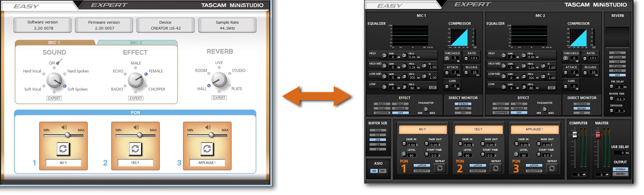
Task: Toggle PON 3 REPEAT button in Expert view
Action: pyautogui.click(x=552, y=168)
